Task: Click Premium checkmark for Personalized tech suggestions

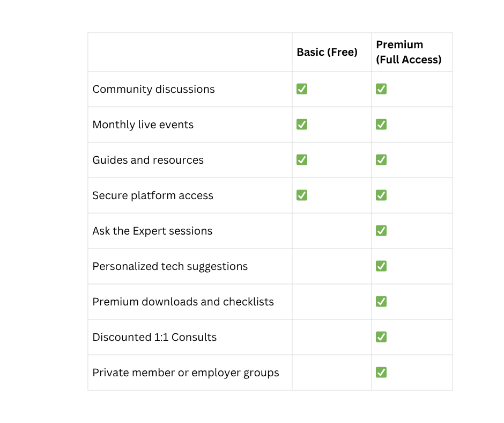Action: click(x=381, y=266)
